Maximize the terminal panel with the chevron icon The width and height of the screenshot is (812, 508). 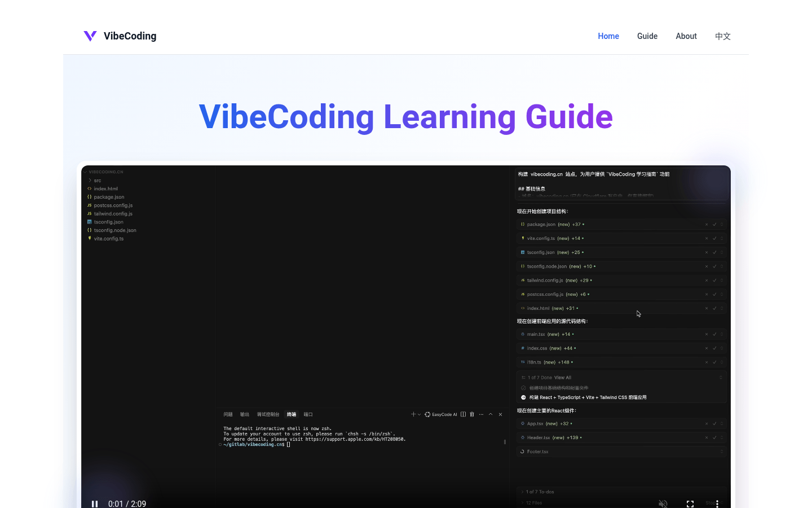pyautogui.click(x=491, y=414)
